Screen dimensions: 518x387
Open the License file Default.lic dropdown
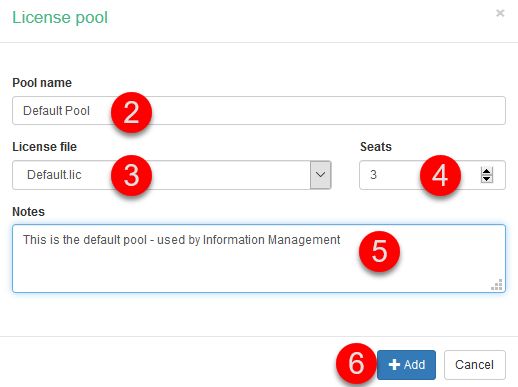[172, 175]
